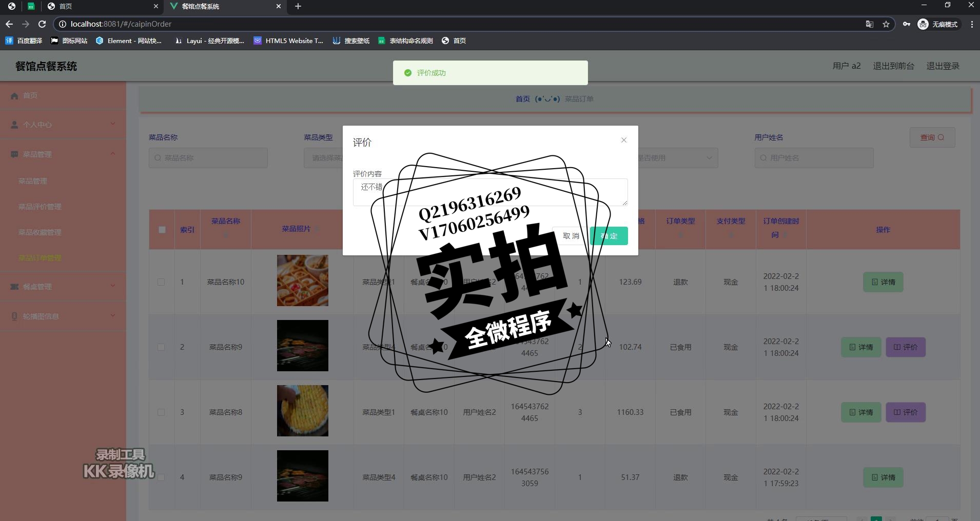Screen dimensions: 980x521
Task: Click the 取消 button in the review dialog
Action: click(571, 236)
